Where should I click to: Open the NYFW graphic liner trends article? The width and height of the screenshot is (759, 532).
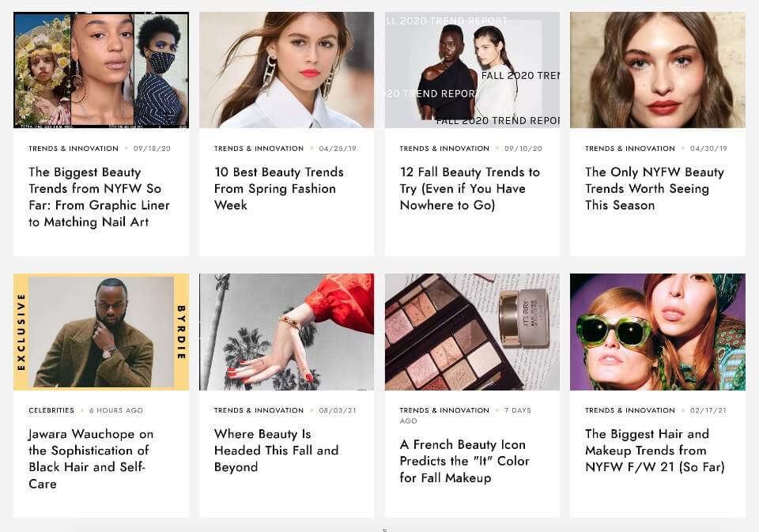(x=99, y=197)
